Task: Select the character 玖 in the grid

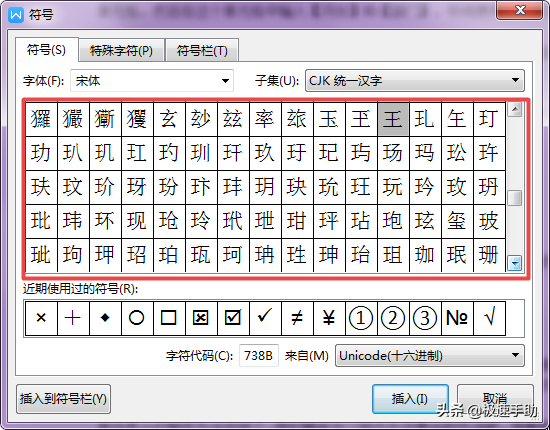Action: coord(265,153)
